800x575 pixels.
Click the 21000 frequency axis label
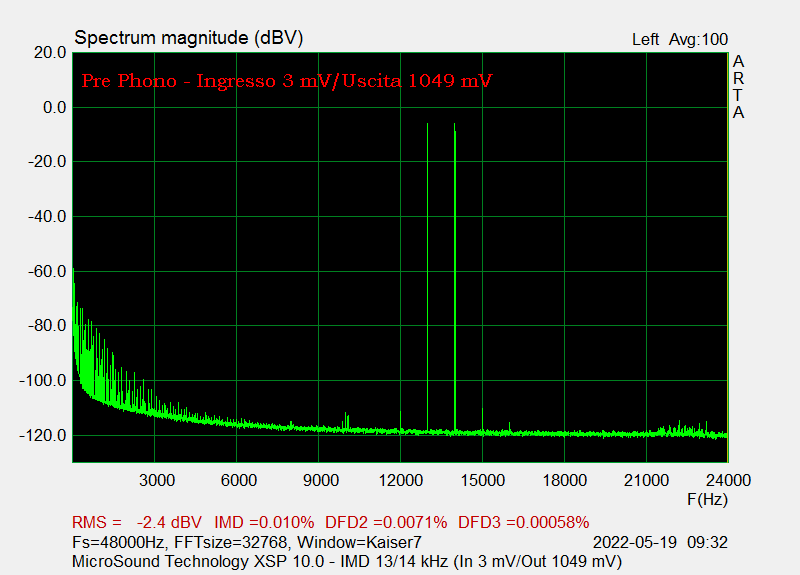coord(646,480)
